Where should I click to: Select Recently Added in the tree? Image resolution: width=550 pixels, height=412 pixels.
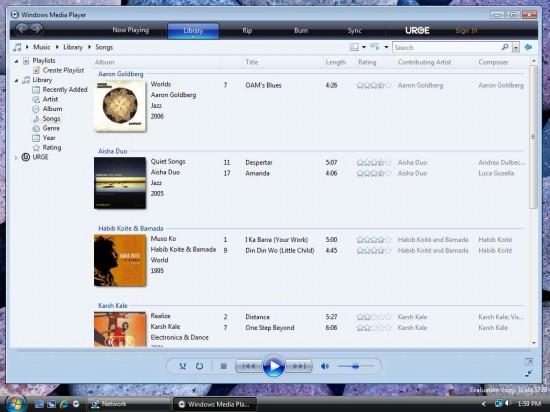[65, 90]
